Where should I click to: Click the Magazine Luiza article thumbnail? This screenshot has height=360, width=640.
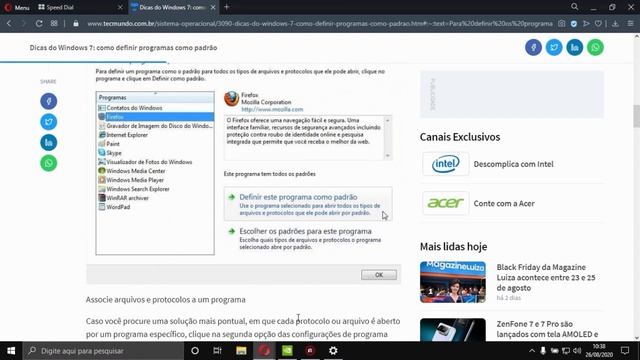point(453,282)
